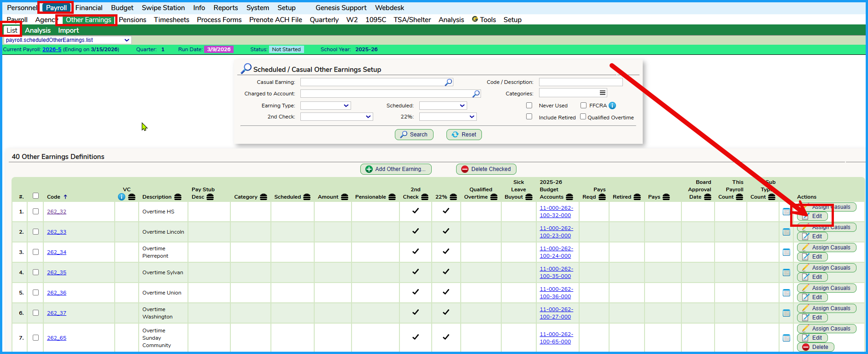Image resolution: width=868 pixels, height=354 pixels.
Task: Open the Timesheets submenu item
Action: point(171,20)
